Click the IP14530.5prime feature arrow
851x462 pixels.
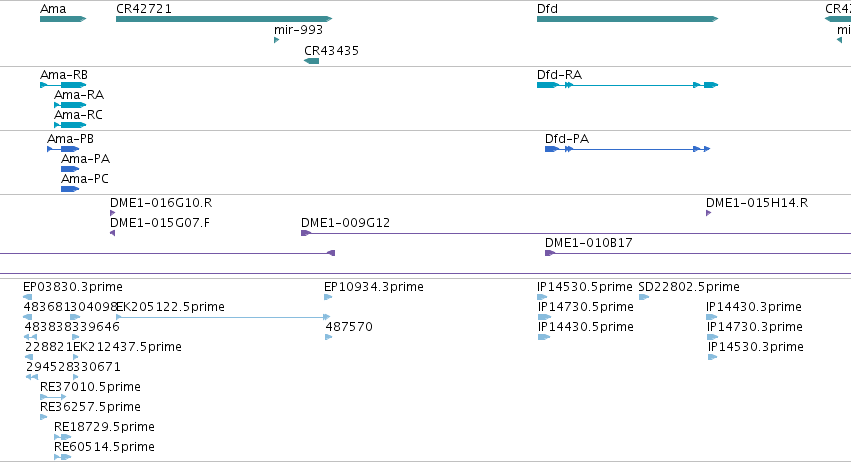pos(542,297)
